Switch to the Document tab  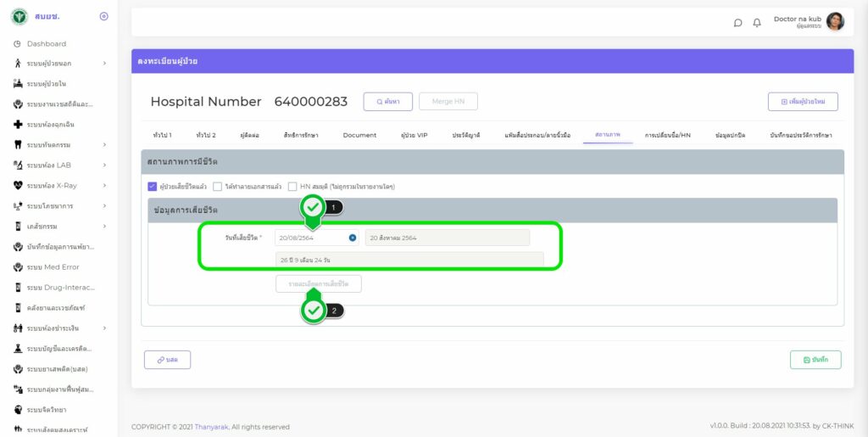(x=359, y=135)
